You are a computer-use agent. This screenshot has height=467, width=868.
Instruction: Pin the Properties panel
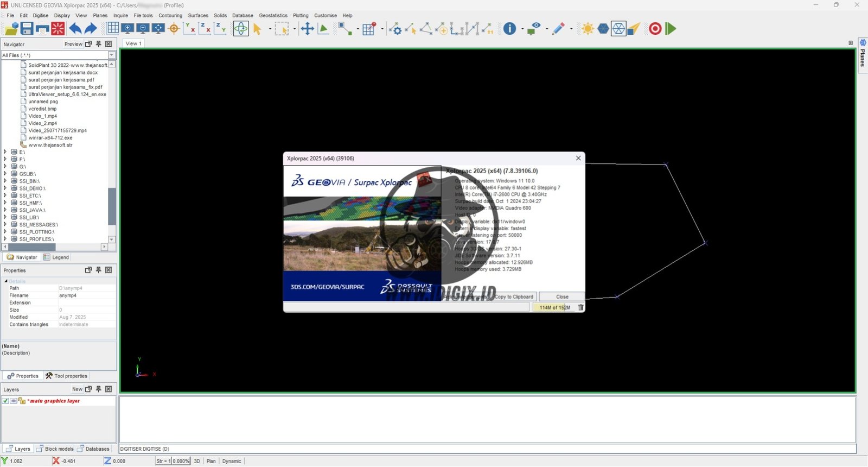click(x=99, y=270)
